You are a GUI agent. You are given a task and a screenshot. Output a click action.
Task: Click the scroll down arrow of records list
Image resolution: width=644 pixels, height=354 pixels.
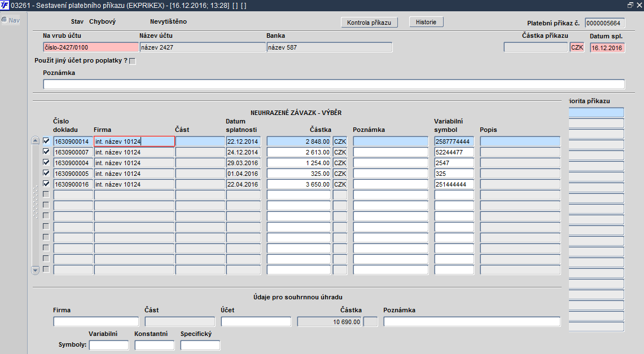(36, 270)
